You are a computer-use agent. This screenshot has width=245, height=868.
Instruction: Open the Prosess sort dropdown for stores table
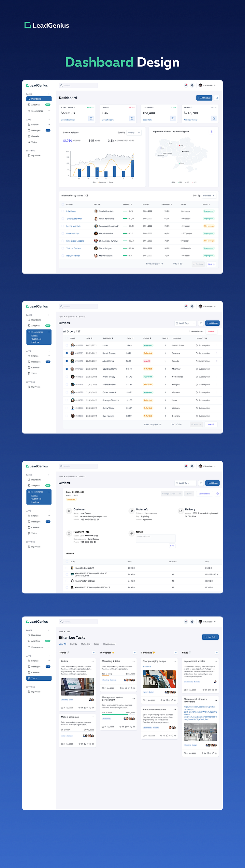click(x=209, y=195)
